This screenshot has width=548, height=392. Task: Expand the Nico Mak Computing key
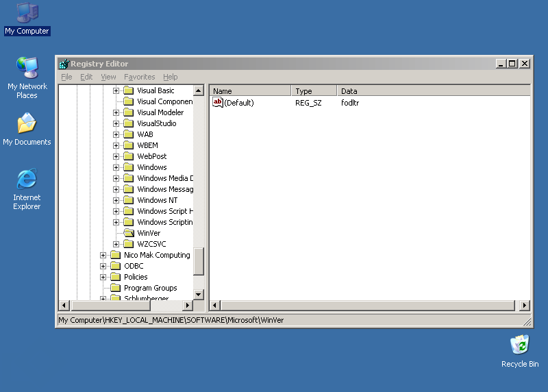coord(103,255)
